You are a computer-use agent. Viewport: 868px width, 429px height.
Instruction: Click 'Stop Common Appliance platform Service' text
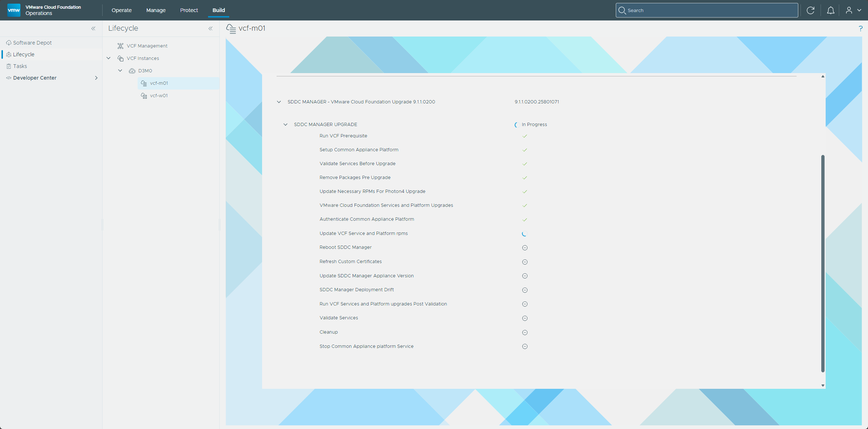[x=366, y=346]
